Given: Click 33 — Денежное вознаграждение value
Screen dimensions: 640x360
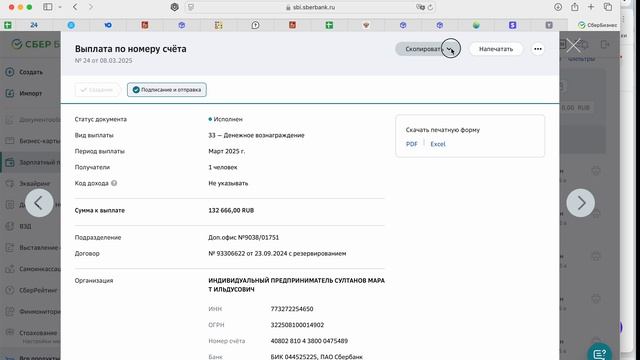Looking at the screenshot, I should [x=256, y=135].
